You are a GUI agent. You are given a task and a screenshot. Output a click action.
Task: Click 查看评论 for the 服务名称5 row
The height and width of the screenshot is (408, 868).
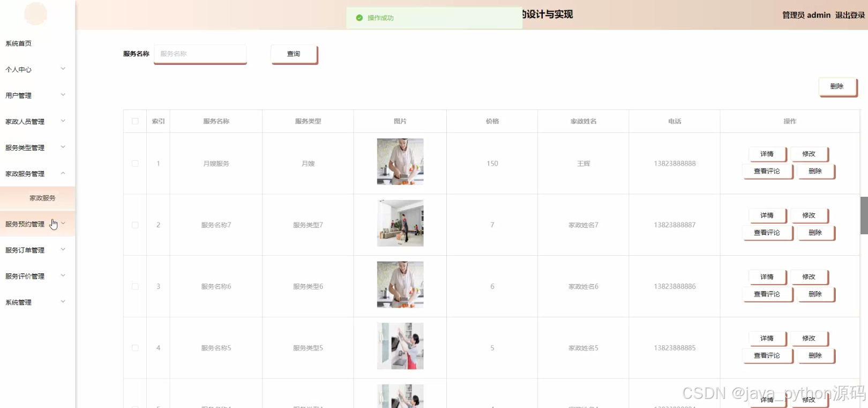pos(767,355)
